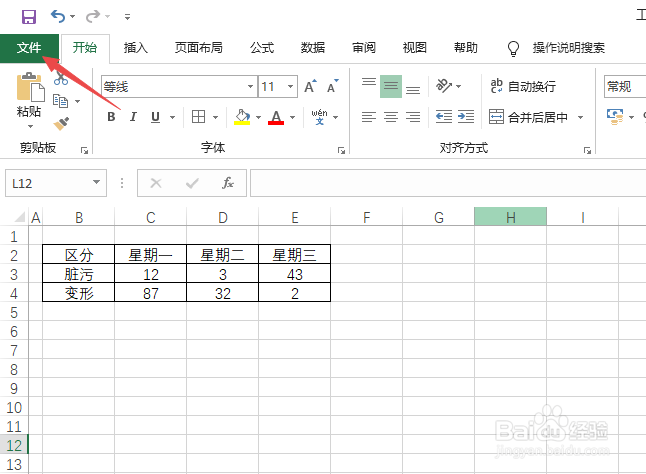Open the Font settings dialog launcher
Viewport: 646px width, 474px height.
341,151
